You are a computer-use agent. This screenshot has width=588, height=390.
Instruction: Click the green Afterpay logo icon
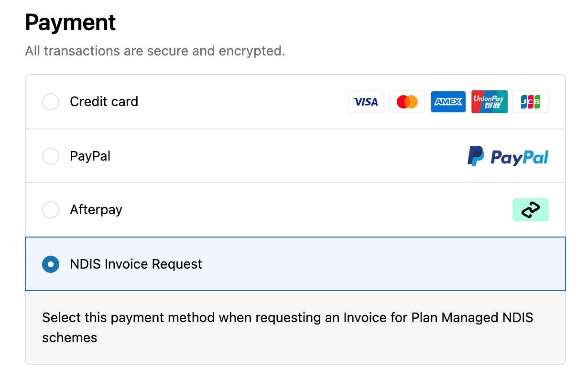[x=530, y=210]
